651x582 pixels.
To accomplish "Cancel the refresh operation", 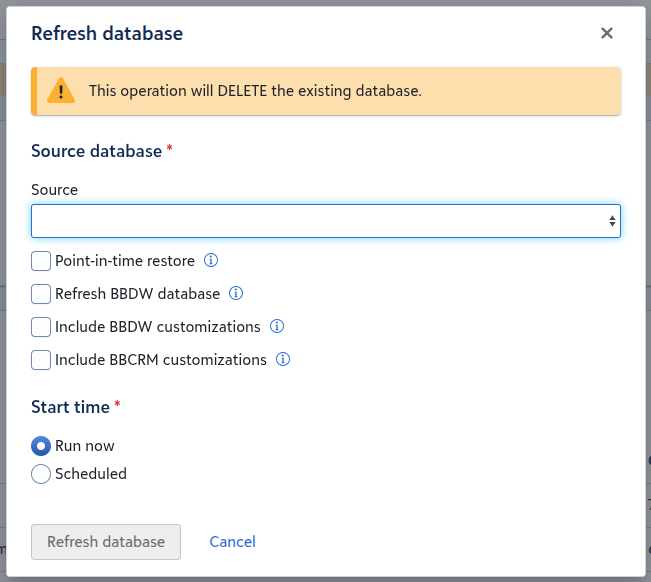I will (232, 542).
